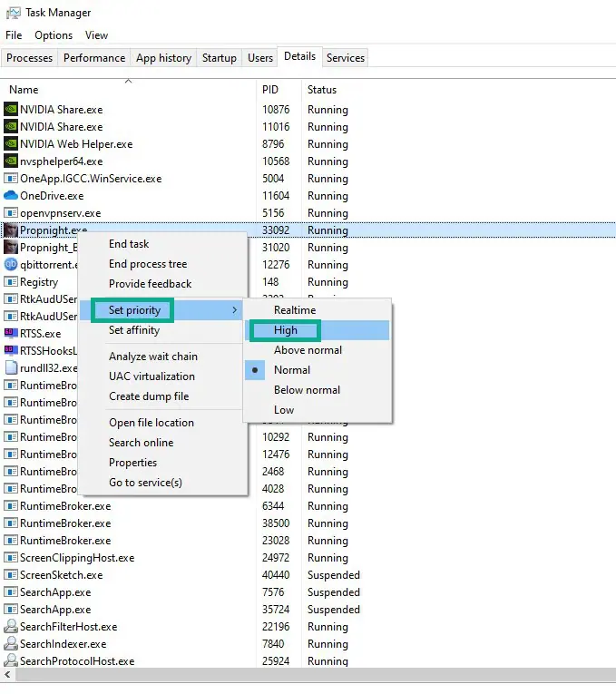Switch to the Users tab

tap(260, 58)
